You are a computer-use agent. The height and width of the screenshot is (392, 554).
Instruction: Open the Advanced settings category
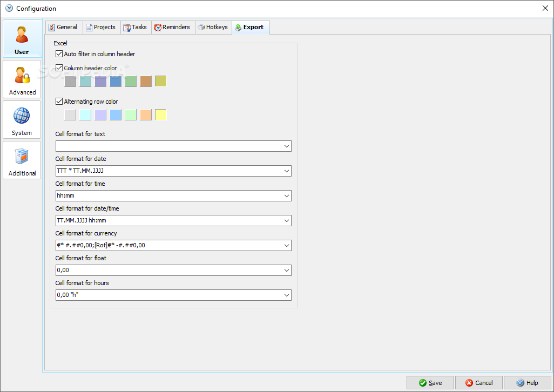point(22,79)
